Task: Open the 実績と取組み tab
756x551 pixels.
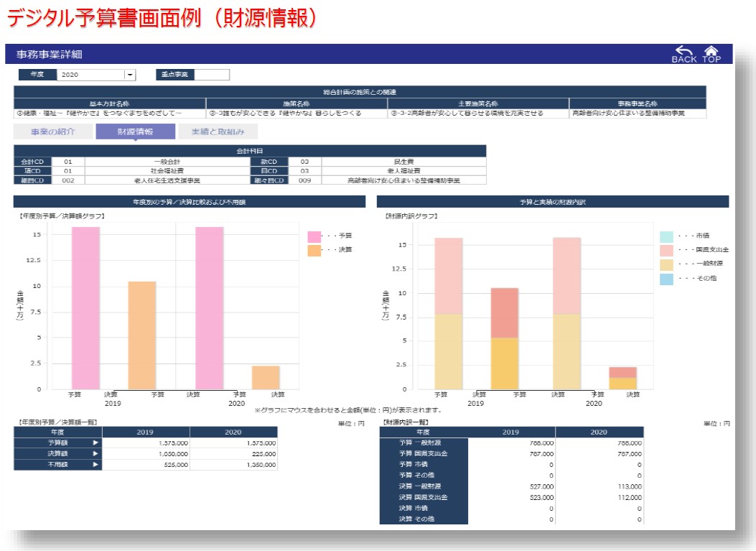Action: click(218, 131)
